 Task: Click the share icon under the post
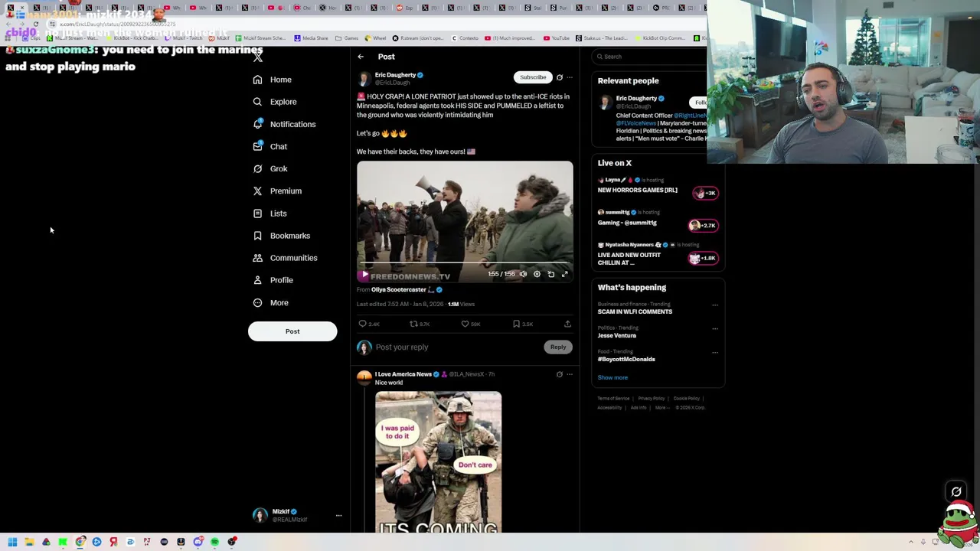tap(567, 324)
